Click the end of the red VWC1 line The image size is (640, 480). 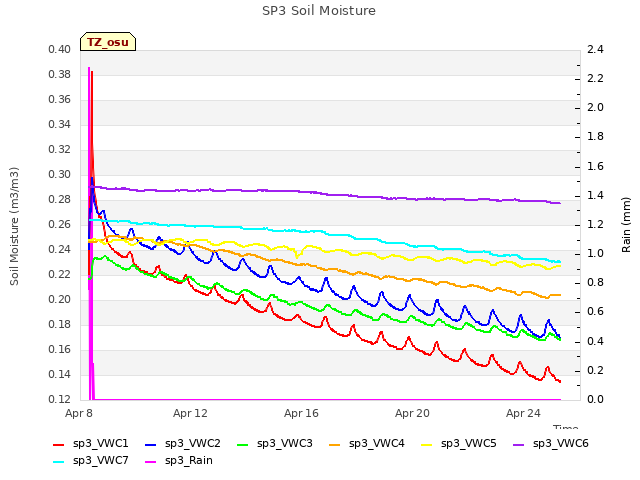point(560,381)
